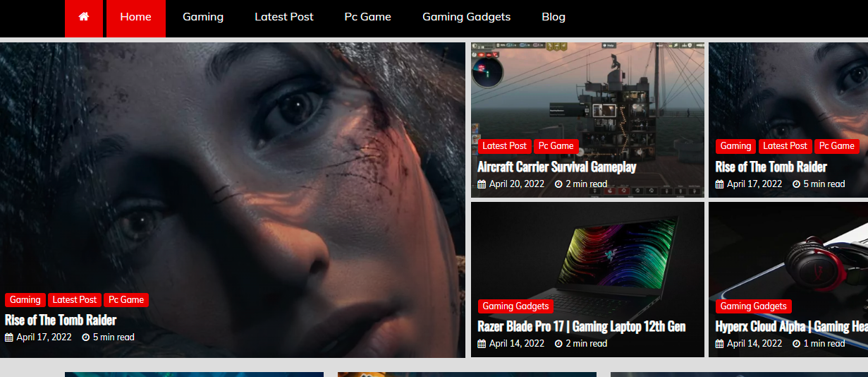Image resolution: width=868 pixels, height=377 pixels.
Task: Go to Latest Post in navigation bar
Action: point(283,17)
